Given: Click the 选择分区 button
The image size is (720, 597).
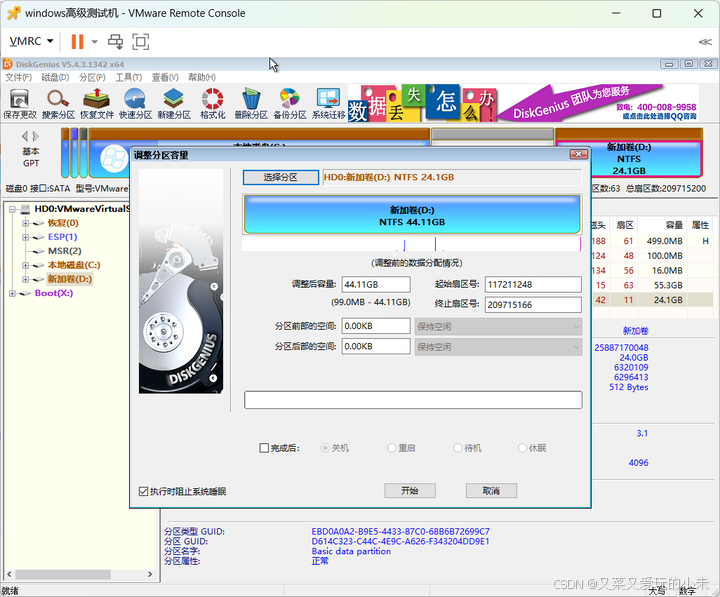Looking at the screenshot, I should (x=281, y=177).
